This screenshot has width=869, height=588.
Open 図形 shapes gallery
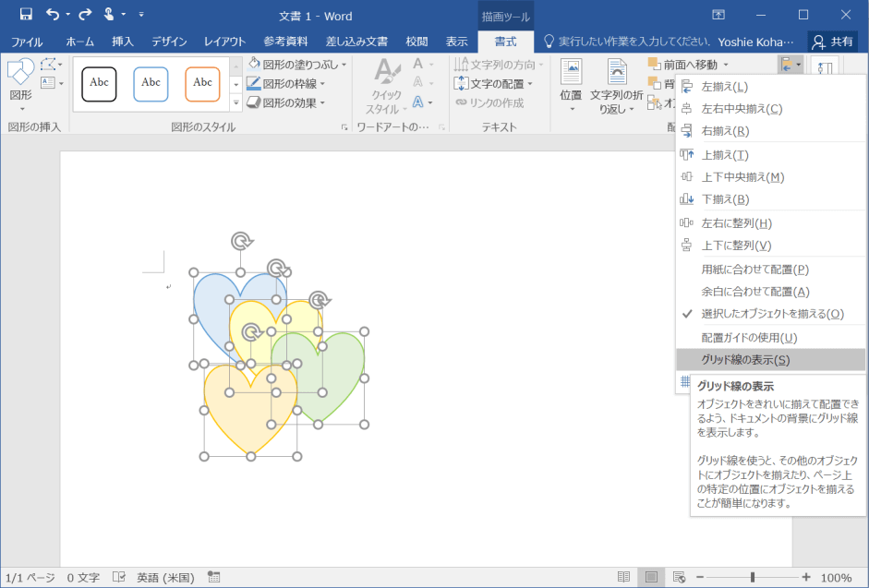(20, 83)
